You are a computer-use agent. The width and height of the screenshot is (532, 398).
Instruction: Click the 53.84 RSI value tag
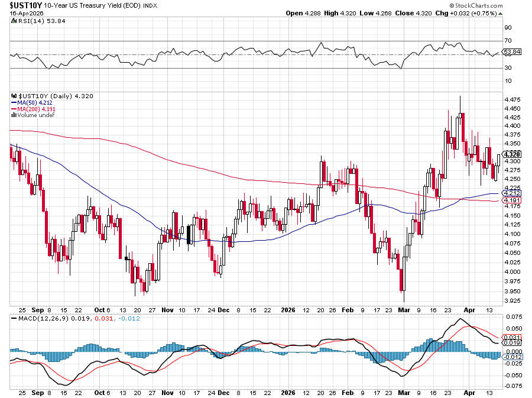512,52
